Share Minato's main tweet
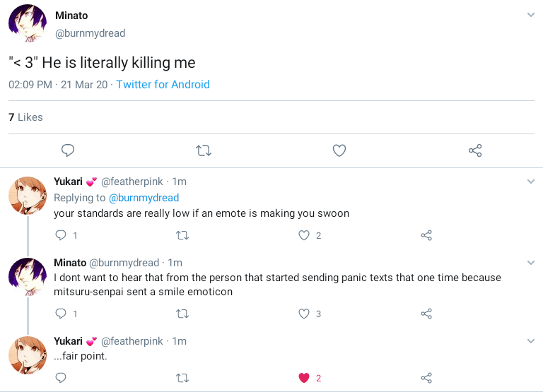543x392 pixels. click(x=475, y=150)
